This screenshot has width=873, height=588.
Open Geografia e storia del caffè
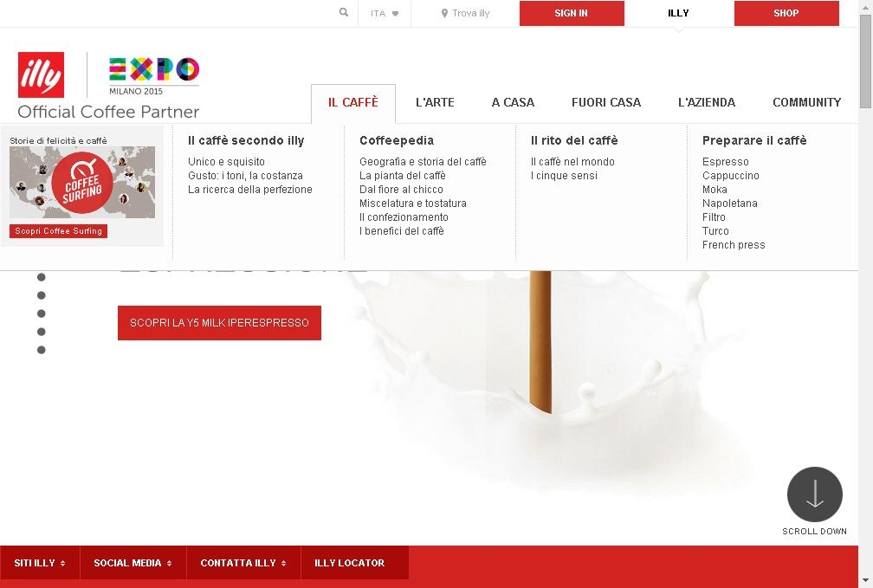[423, 162]
